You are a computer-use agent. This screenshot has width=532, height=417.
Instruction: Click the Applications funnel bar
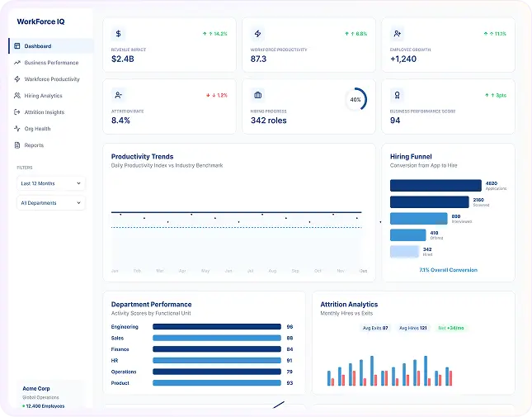pos(435,186)
